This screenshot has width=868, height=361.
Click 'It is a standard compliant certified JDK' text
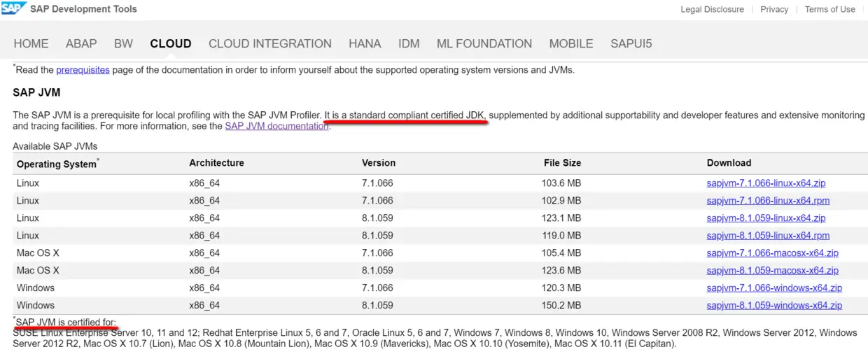[405, 115]
